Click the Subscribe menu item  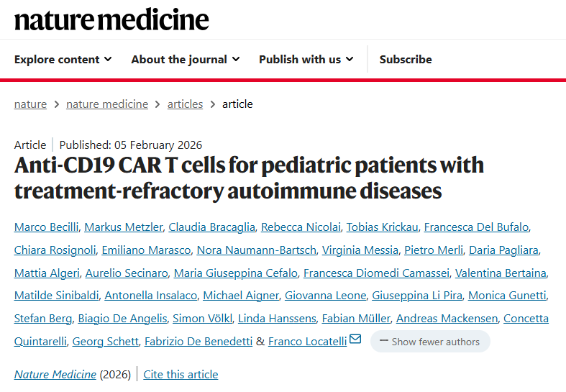tap(406, 60)
